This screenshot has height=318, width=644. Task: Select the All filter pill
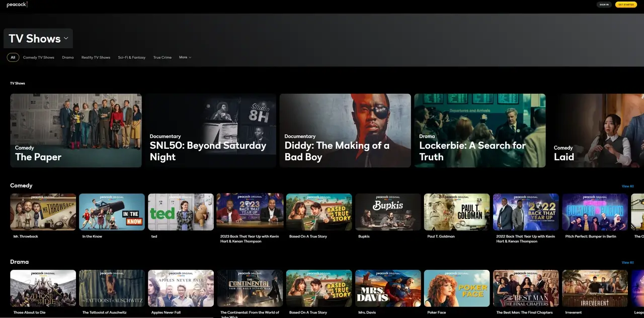click(13, 57)
